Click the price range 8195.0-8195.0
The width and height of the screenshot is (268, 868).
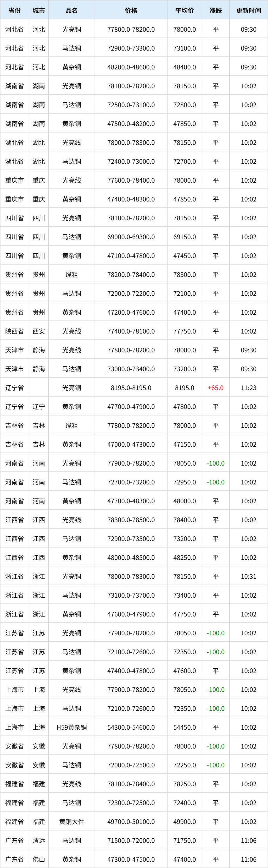(131, 388)
